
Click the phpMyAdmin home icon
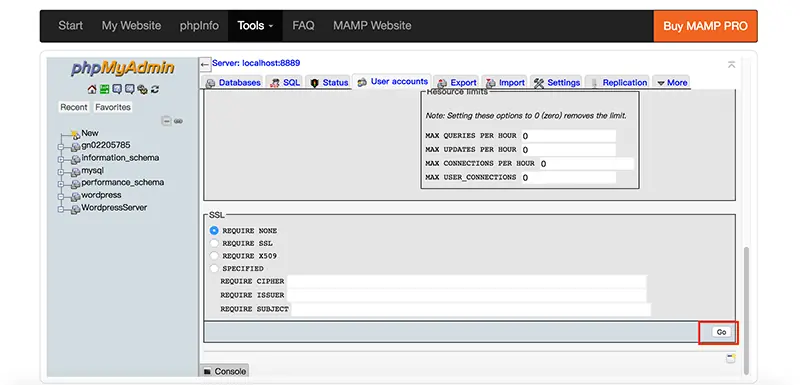(x=92, y=89)
